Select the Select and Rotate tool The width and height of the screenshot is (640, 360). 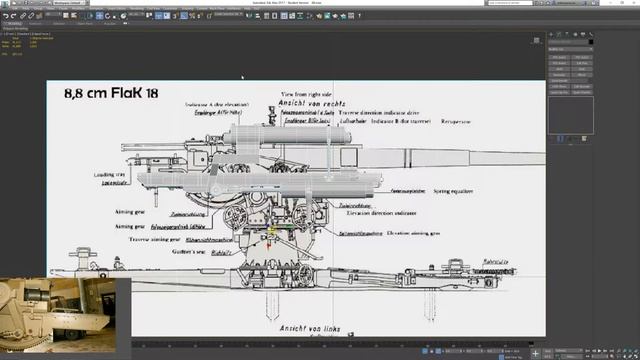click(x=107, y=16)
